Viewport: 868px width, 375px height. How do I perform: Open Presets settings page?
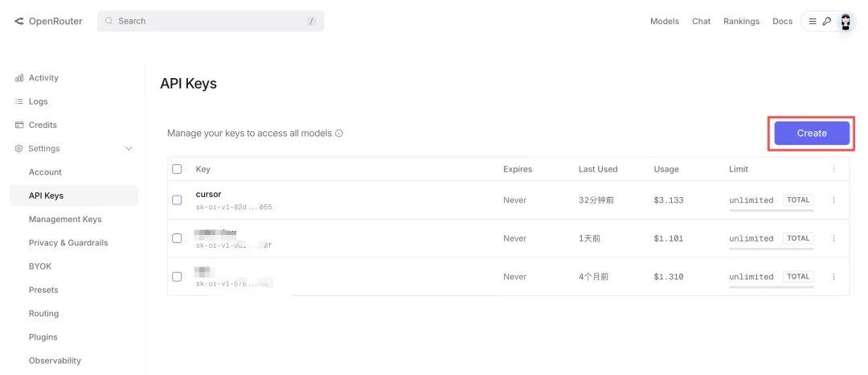43,290
